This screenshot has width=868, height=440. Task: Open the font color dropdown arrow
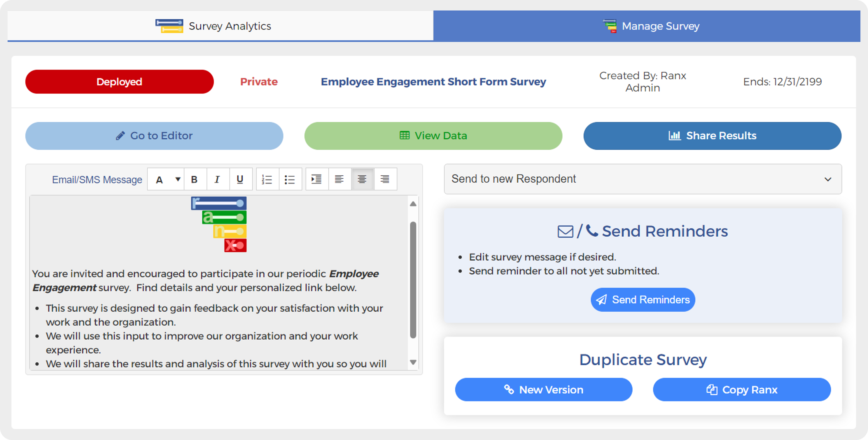click(178, 179)
